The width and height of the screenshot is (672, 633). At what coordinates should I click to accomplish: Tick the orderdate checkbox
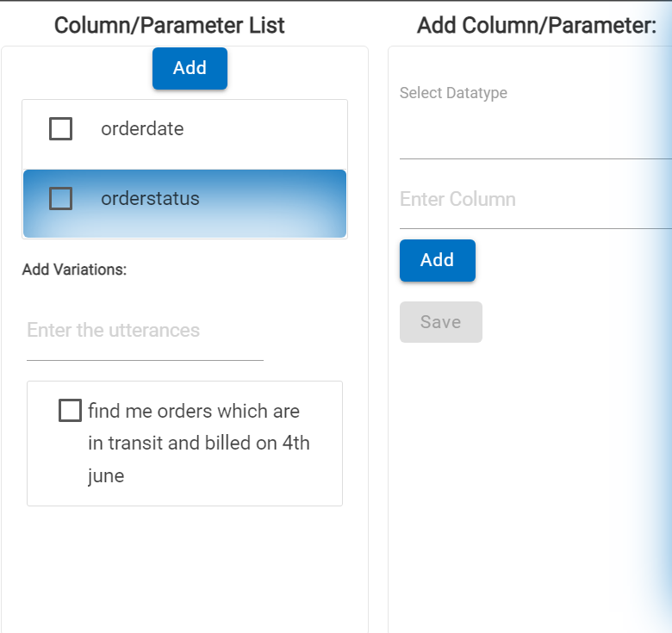(x=60, y=129)
